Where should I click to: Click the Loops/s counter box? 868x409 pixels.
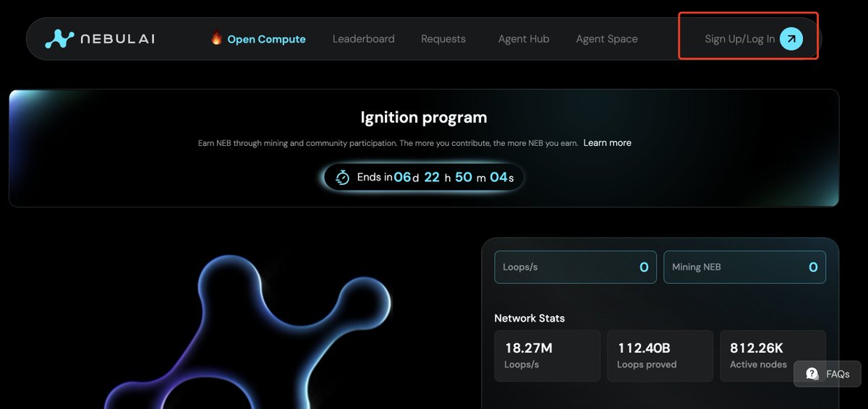coord(576,267)
